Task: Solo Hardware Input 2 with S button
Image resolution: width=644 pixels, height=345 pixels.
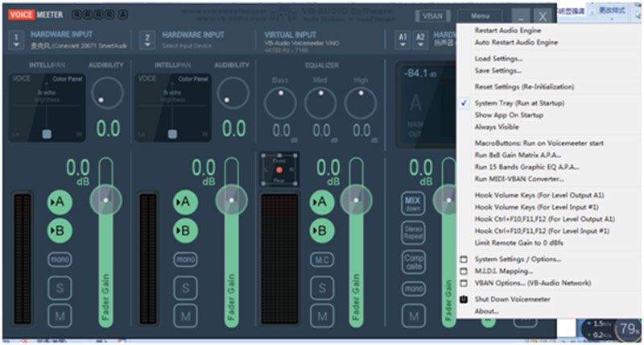Action: click(186, 289)
